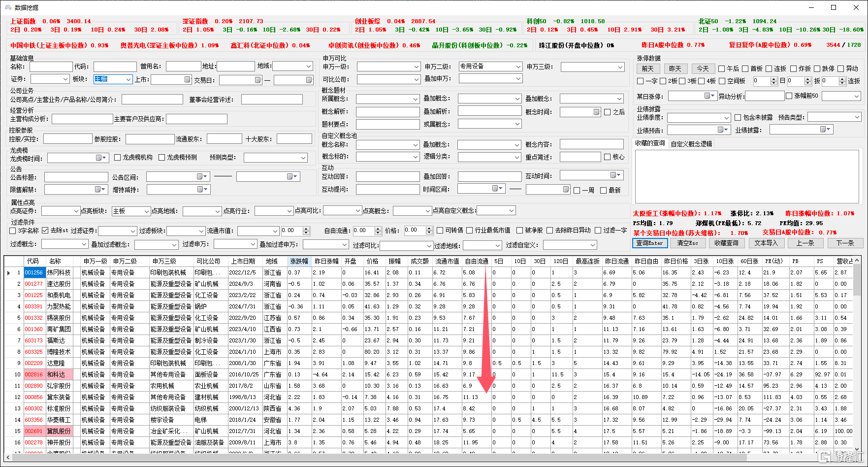
Task: Go to the previous record with 上一条
Action: 805,243
